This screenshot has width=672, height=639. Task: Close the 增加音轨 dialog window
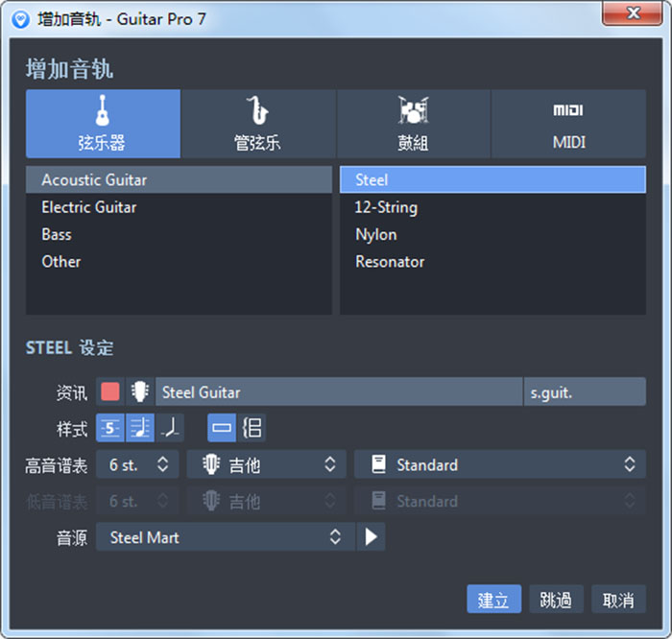(633, 13)
